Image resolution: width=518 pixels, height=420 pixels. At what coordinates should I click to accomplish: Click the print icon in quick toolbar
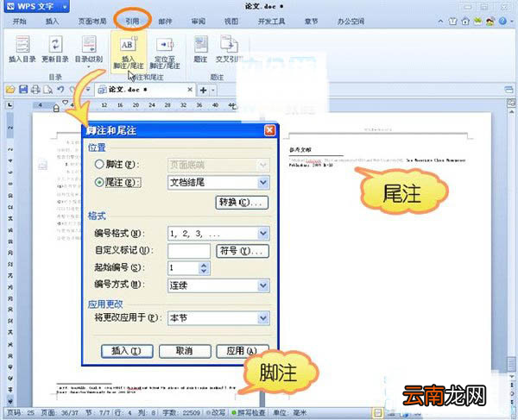(x=35, y=90)
